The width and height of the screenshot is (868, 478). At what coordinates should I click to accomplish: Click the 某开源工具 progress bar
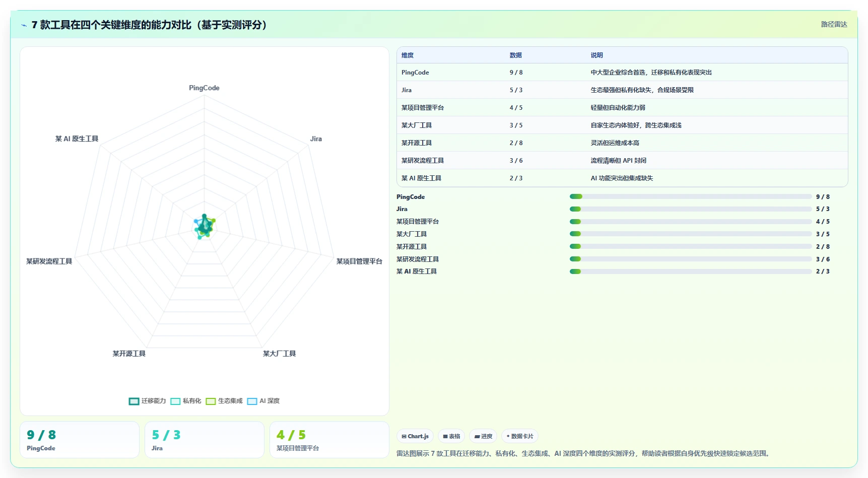coord(691,246)
